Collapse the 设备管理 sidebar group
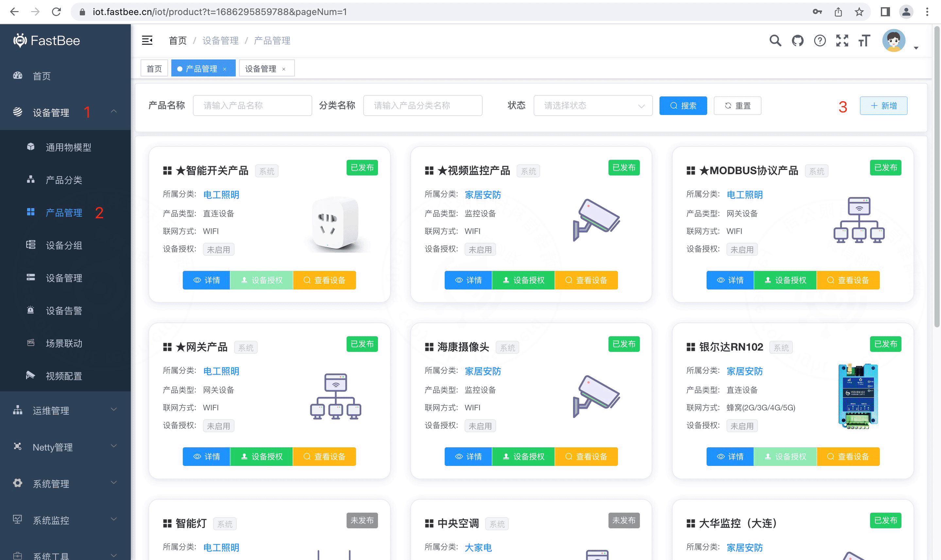Image resolution: width=941 pixels, height=560 pixels. point(65,112)
